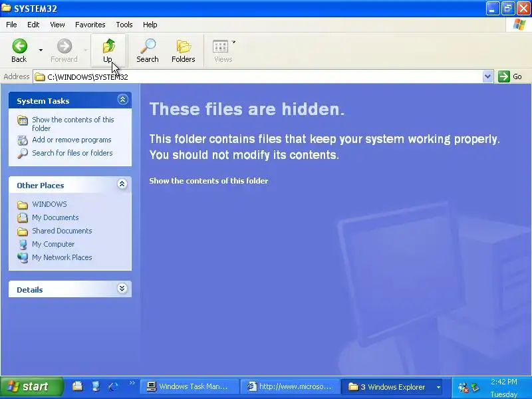Click the Windows flag logo in menu bar
The height and width of the screenshot is (399, 532).
(x=519, y=25)
